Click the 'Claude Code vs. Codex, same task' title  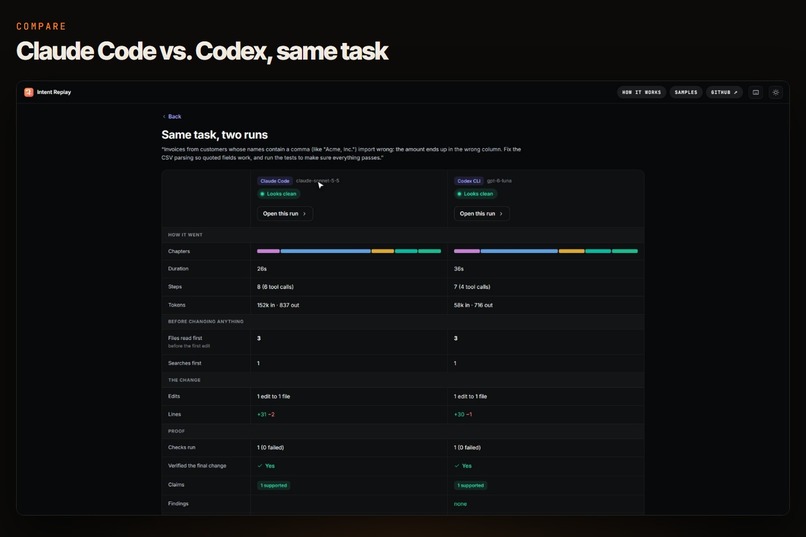[202, 51]
